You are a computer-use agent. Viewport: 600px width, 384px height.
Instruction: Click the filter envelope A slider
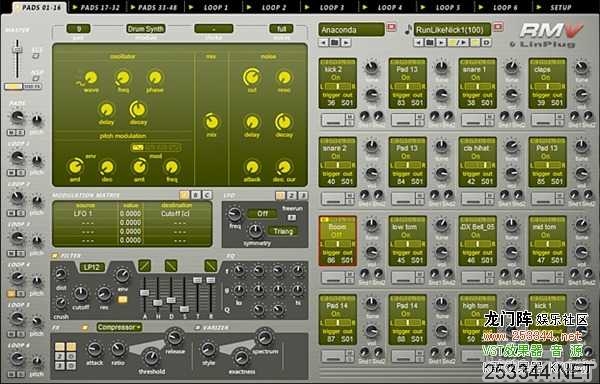pyautogui.click(x=145, y=293)
